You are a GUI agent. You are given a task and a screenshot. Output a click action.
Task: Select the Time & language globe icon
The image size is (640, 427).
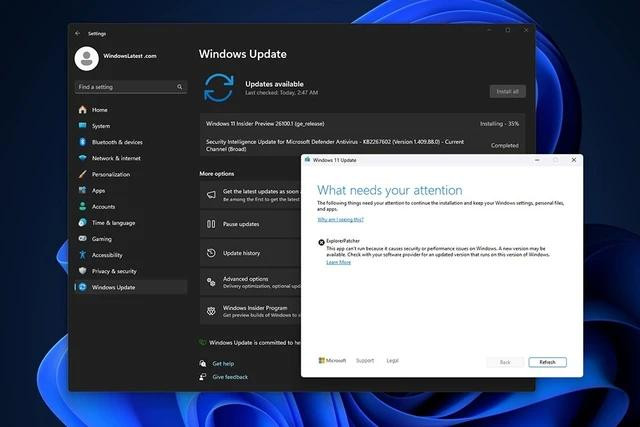[82, 222]
